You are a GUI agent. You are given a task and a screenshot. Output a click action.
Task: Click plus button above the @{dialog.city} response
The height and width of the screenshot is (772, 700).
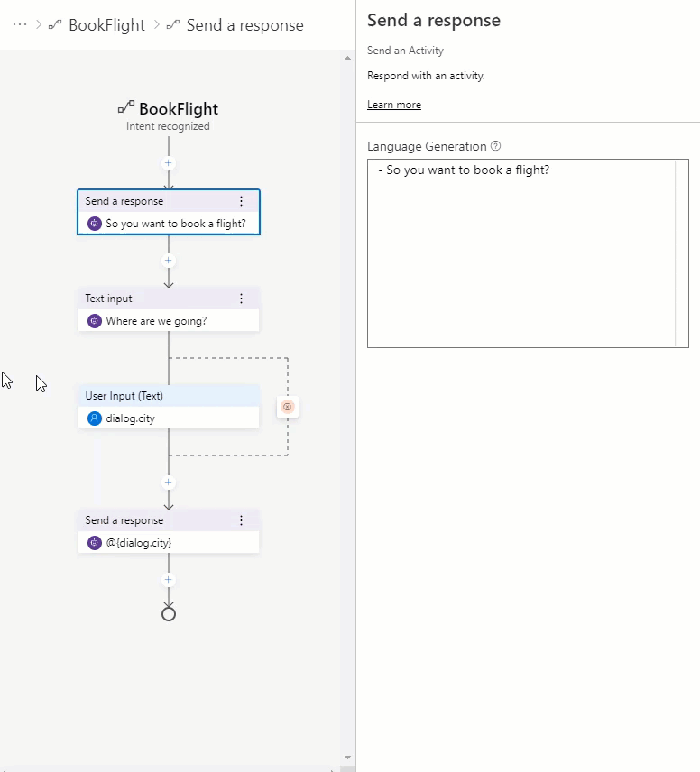pos(168,482)
